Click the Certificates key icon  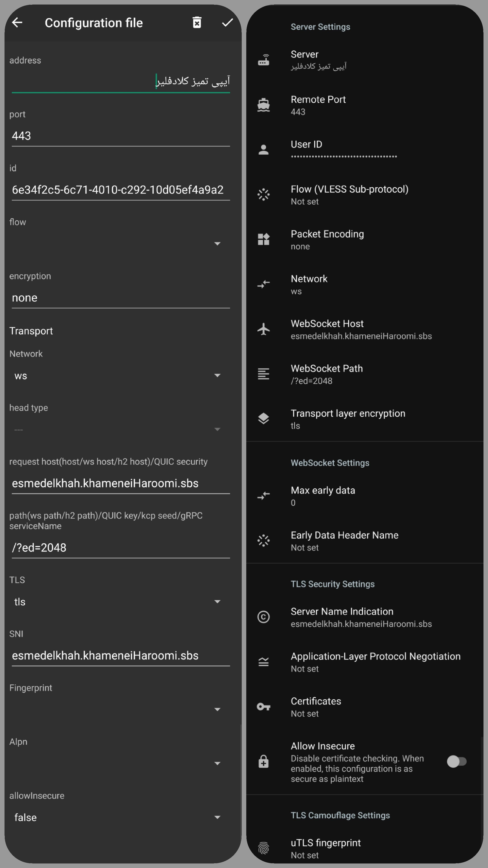coord(263,707)
